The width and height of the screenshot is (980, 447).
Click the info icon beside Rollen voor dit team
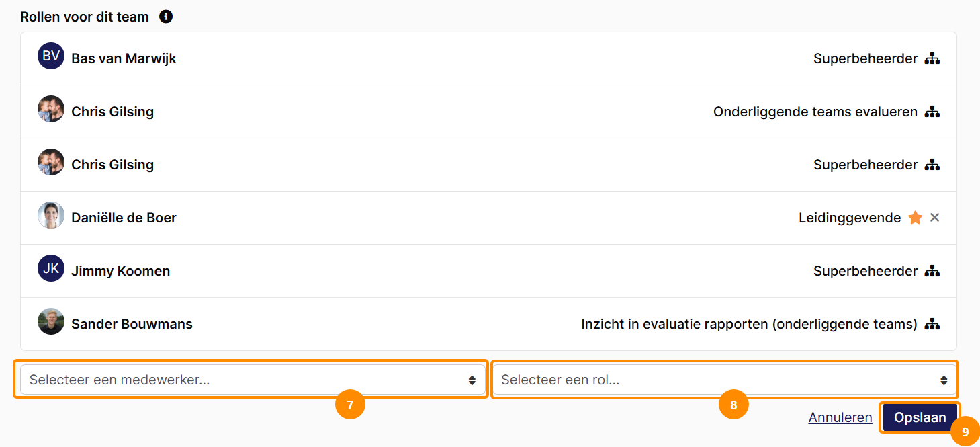166,17
